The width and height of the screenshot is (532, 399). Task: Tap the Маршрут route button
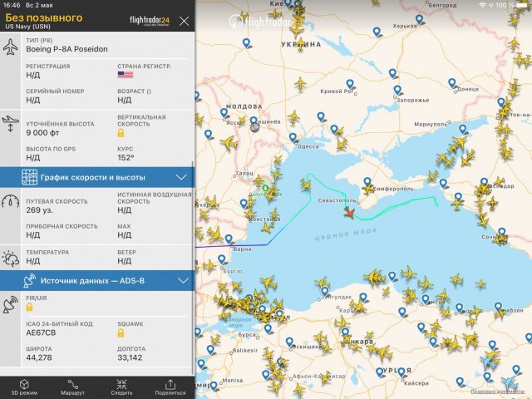[x=72, y=387]
